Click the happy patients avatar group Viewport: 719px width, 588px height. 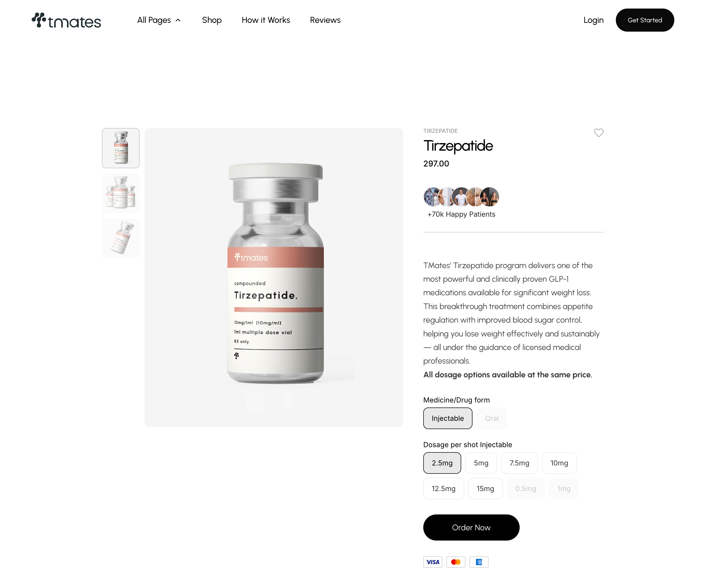461,196
